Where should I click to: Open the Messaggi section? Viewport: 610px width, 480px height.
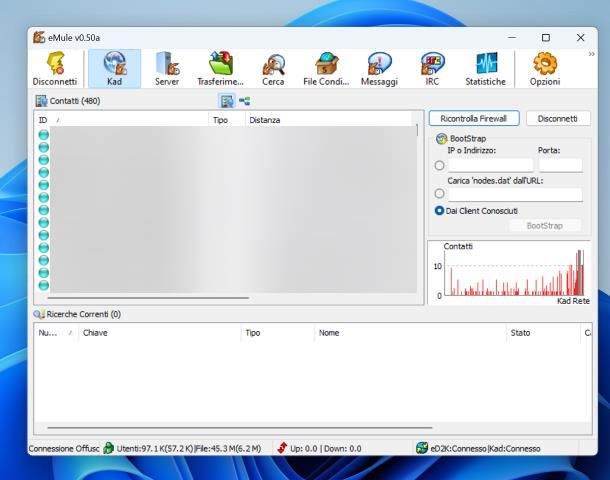pos(379,68)
